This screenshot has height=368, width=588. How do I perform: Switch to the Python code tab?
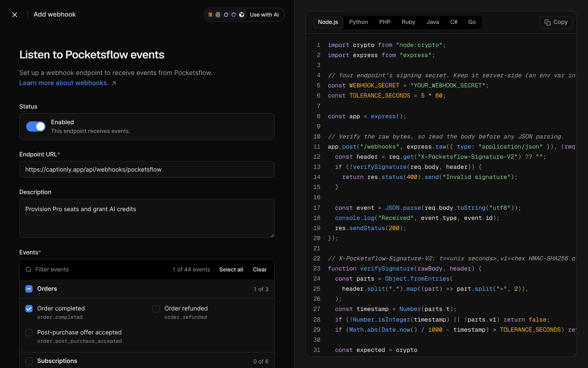point(358,22)
